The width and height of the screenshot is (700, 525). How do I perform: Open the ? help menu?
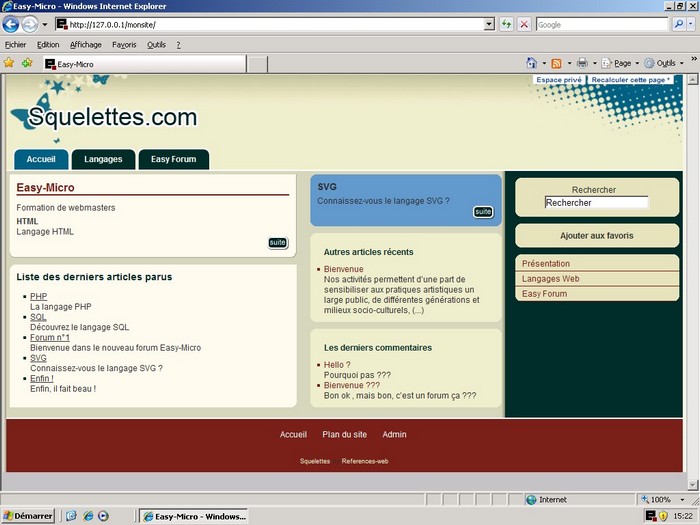click(179, 45)
